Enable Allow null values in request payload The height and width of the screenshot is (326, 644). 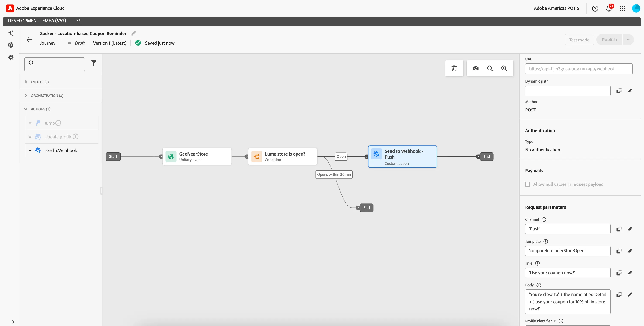coord(527,184)
